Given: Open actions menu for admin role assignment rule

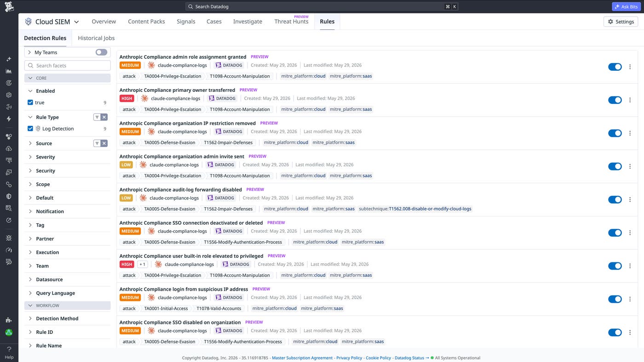Looking at the screenshot, I should 630,67.
